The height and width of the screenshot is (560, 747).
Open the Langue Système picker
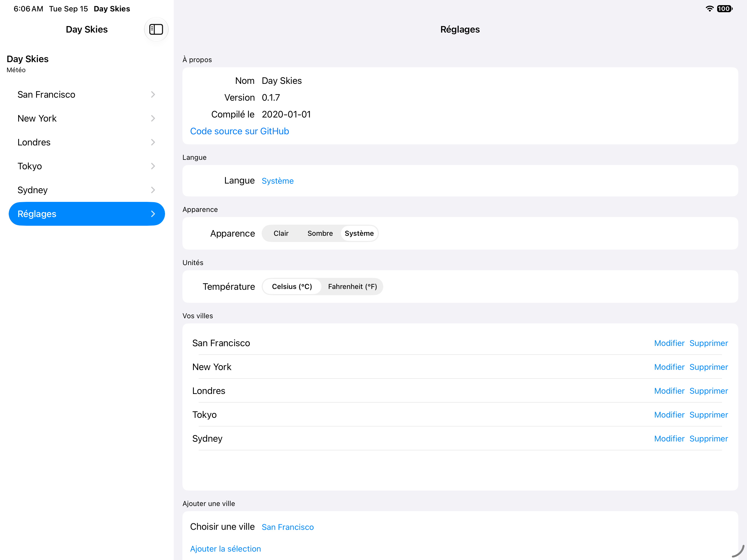[278, 181]
